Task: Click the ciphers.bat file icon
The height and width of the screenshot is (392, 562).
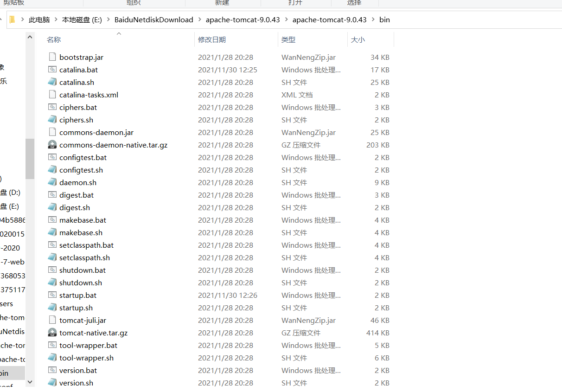Action: 52,107
